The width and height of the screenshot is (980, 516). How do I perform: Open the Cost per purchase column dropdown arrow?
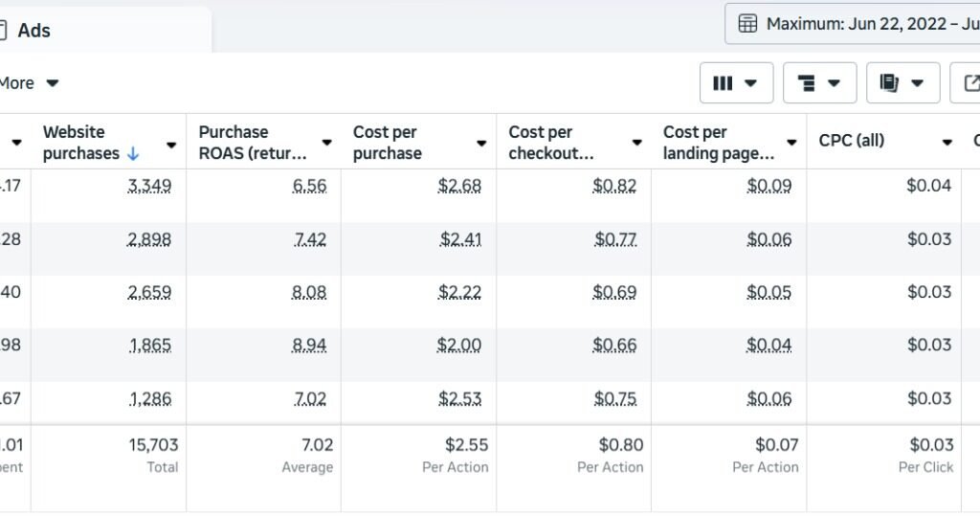481,144
